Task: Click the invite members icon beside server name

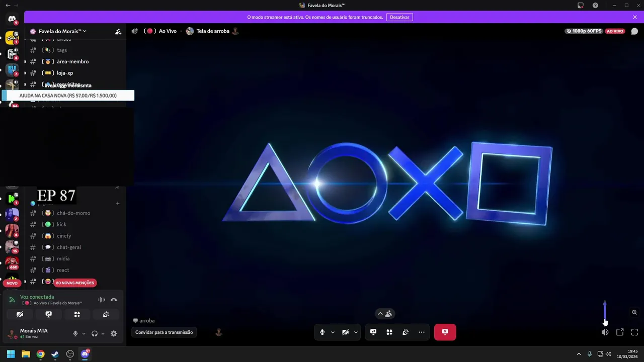Action: [x=118, y=31]
